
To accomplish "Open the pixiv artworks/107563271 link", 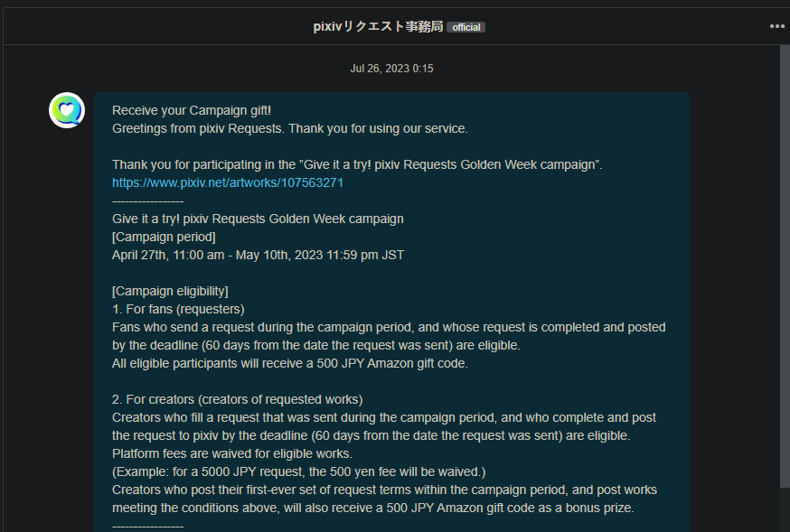I will pos(228,182).
